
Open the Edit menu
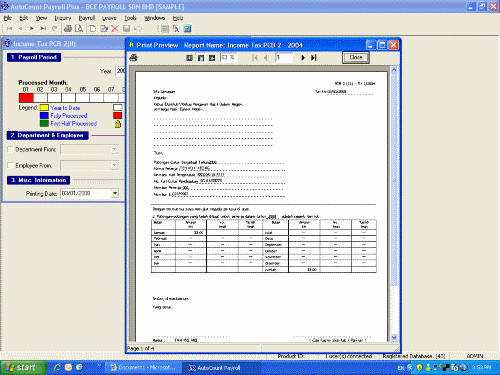pos(24,18)
